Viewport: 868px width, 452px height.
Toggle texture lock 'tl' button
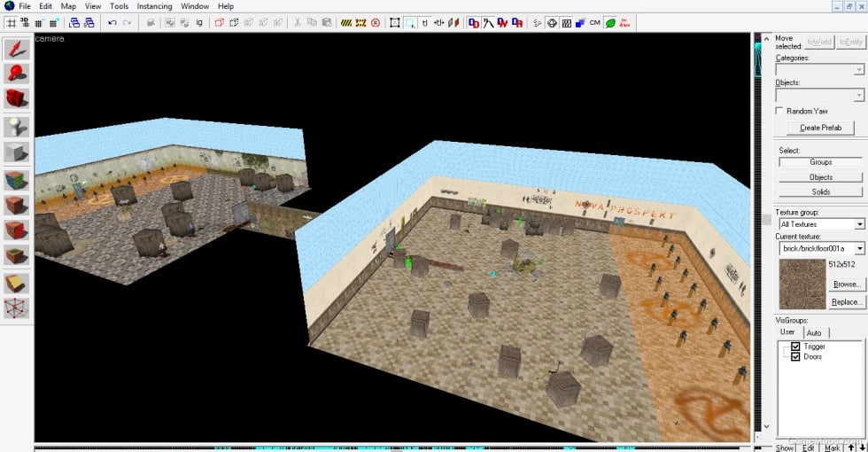(424, 23)
